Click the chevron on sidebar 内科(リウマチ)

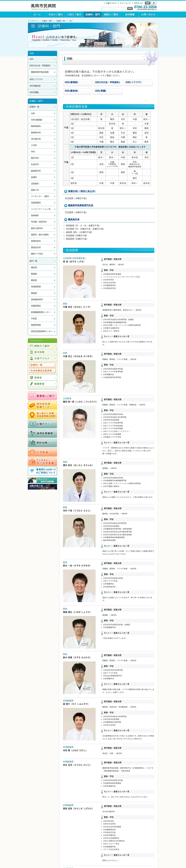click(x=55, y=80)
